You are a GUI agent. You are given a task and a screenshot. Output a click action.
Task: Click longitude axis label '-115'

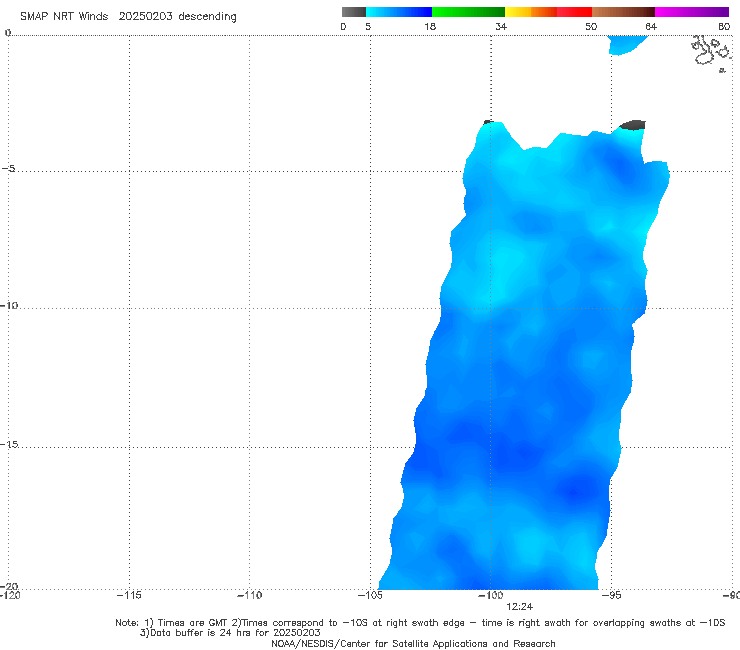pos(129,595)
